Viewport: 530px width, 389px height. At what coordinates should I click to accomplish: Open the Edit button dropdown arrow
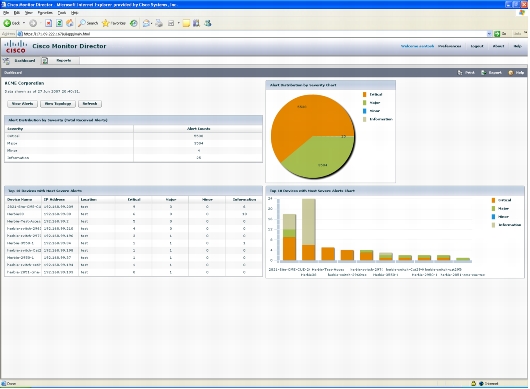178,23
